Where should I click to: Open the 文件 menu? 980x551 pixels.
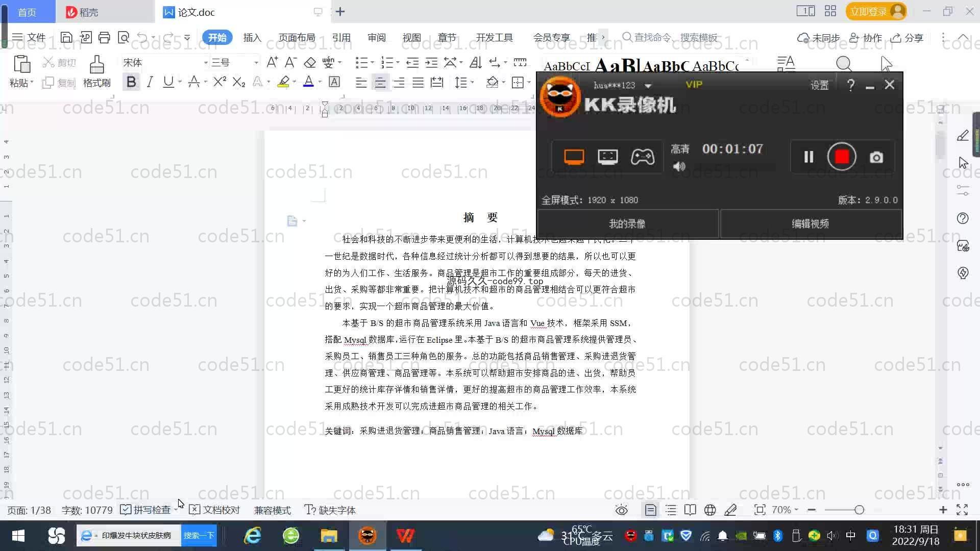[x=29, y=37]
